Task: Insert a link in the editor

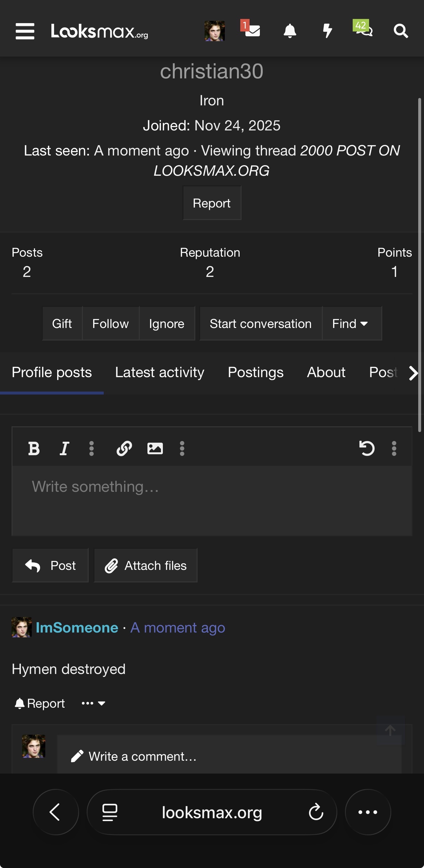Action: (x=124, y=448)
